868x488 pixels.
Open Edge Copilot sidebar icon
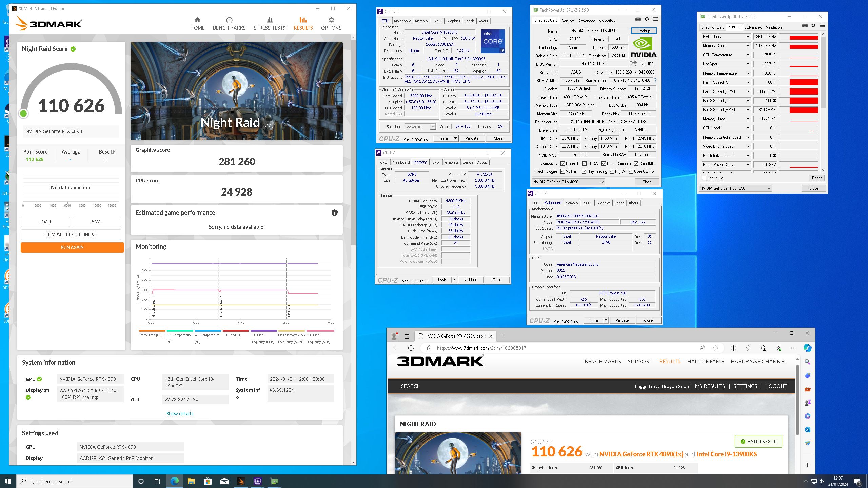pos(807,348)
